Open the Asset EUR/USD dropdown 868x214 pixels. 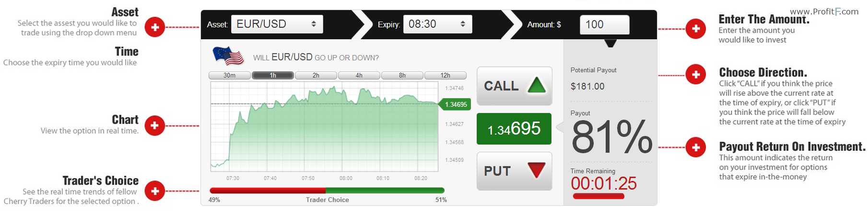point(277,24)
